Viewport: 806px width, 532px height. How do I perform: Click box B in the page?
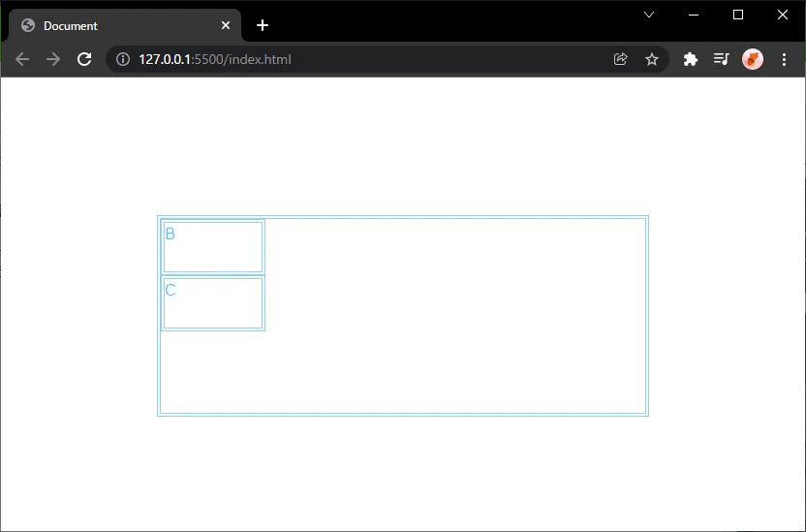(213, 247)
